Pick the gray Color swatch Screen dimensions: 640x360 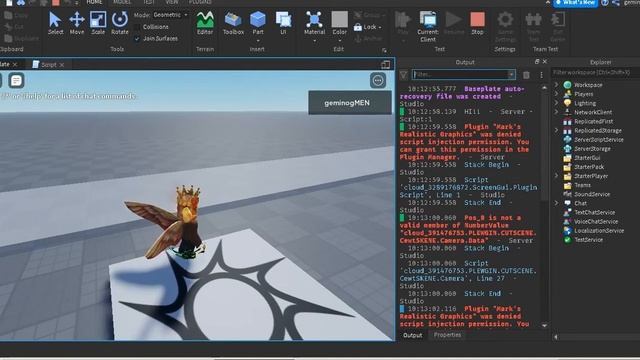pos(339,19)
